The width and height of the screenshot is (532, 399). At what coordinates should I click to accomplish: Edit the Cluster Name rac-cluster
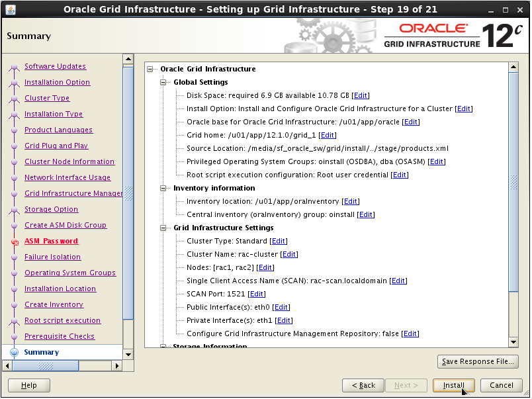click(x=288, y=255)
